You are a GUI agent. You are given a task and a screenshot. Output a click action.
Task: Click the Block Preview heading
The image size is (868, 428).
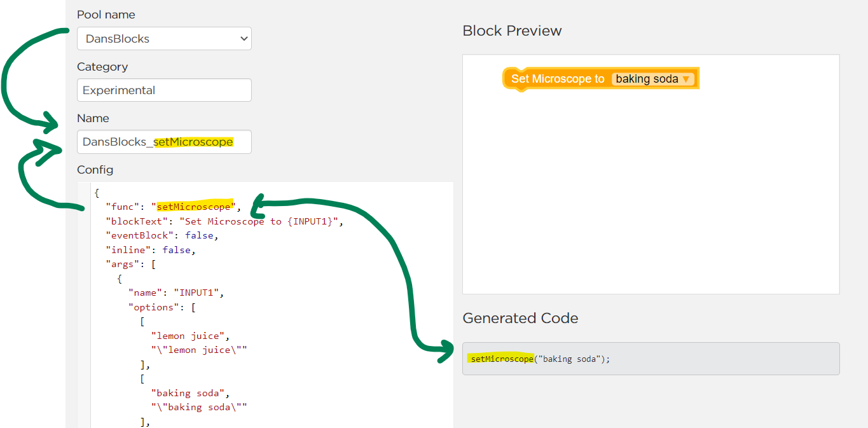pos(512,31)
